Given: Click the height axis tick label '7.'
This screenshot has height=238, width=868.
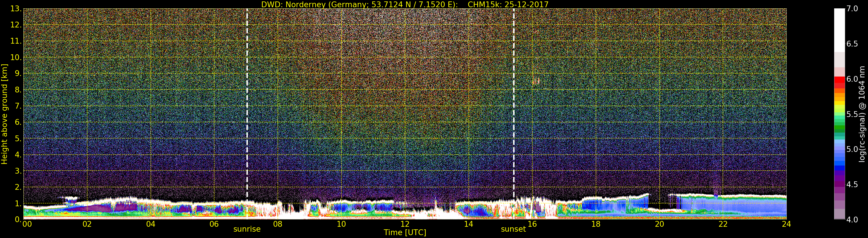Looking at the screenshot, I should [x=18, y=106].
